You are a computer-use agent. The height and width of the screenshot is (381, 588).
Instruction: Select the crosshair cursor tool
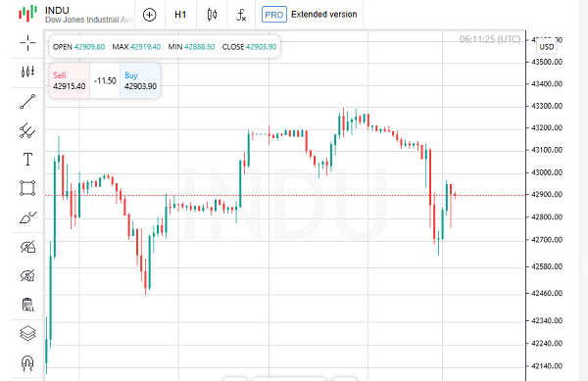point(27,43)
